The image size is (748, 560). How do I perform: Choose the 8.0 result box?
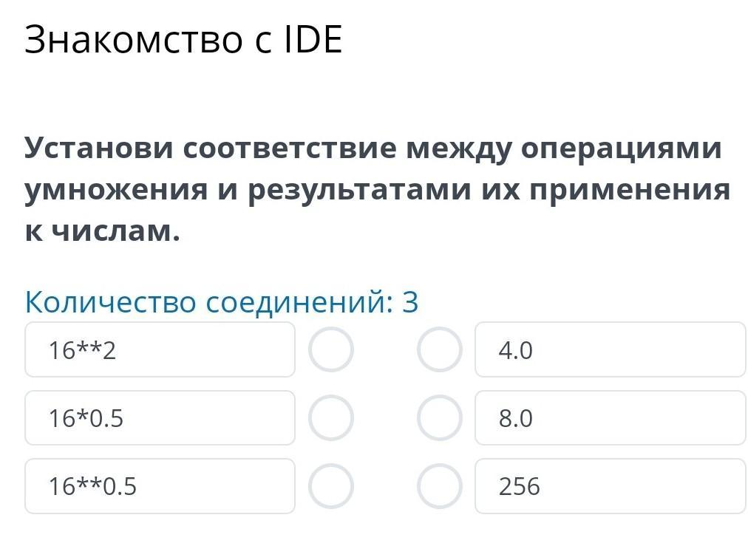click(x=611, y=418)
